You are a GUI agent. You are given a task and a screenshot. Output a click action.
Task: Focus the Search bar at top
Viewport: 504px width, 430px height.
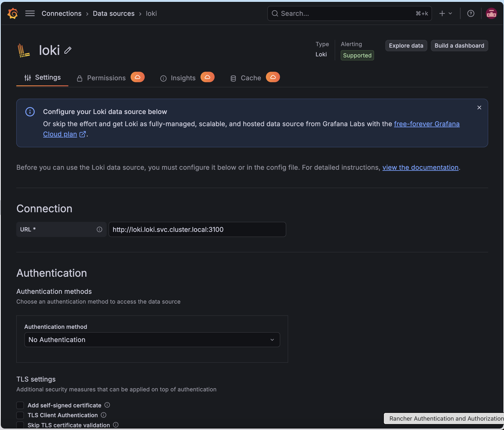click(x=349, y=13)
